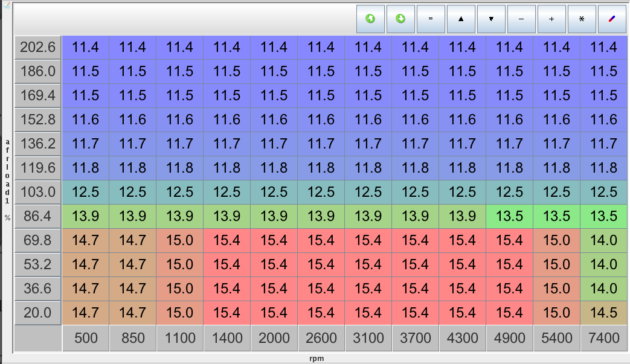Image resolution: width=630 pixels, height=364 pixels.
Task: Select 14.7 cell at 850 rpm, 53.2 load
Action: [133, 264]
